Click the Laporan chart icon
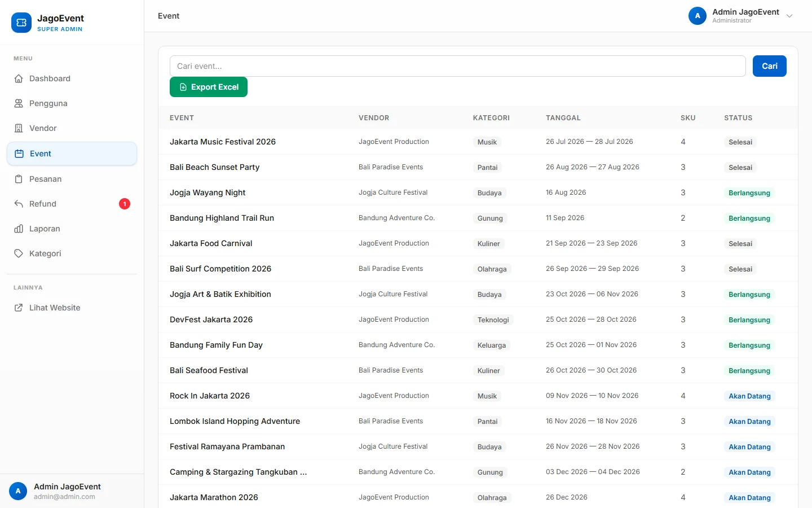 point(19,229)
